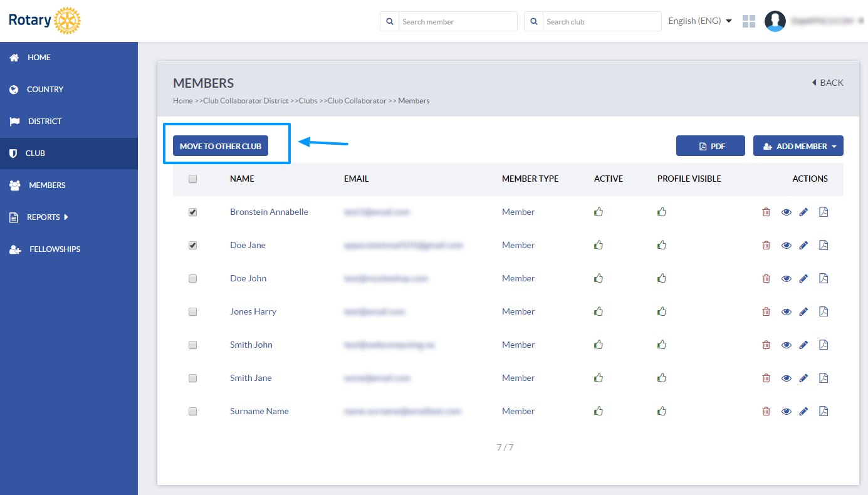The image size is (868, 495).
Task: View Doe Jane's profile with eye icon
Action: pos(787,246)
